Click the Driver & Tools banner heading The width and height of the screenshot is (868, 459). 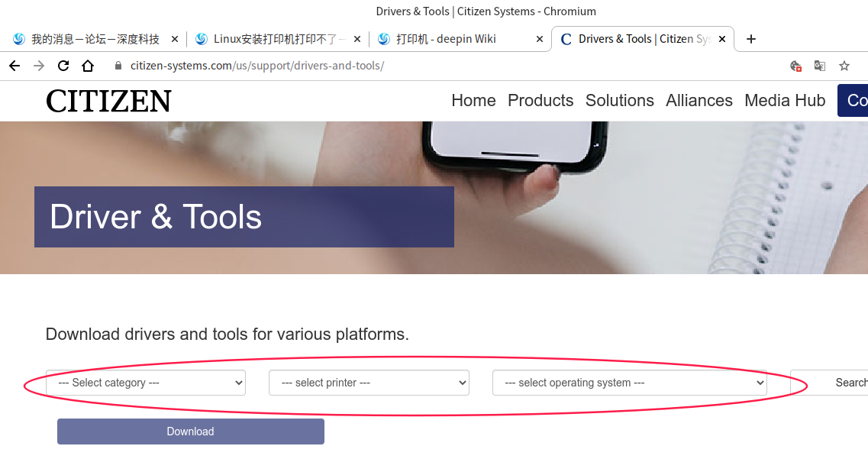click(x=156, y=216)
